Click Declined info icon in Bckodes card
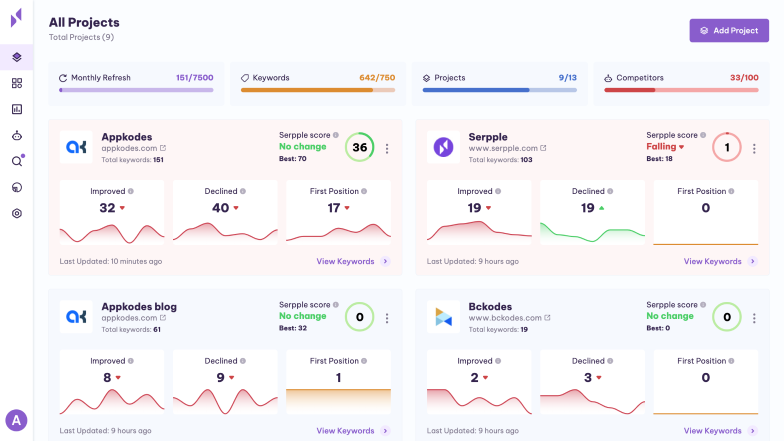Screen dimensions: 784x441 pyautogui.click(x=610, y=360)
